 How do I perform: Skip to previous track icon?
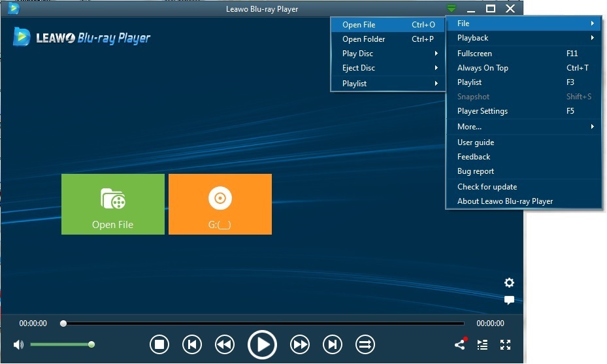(191, 344)
